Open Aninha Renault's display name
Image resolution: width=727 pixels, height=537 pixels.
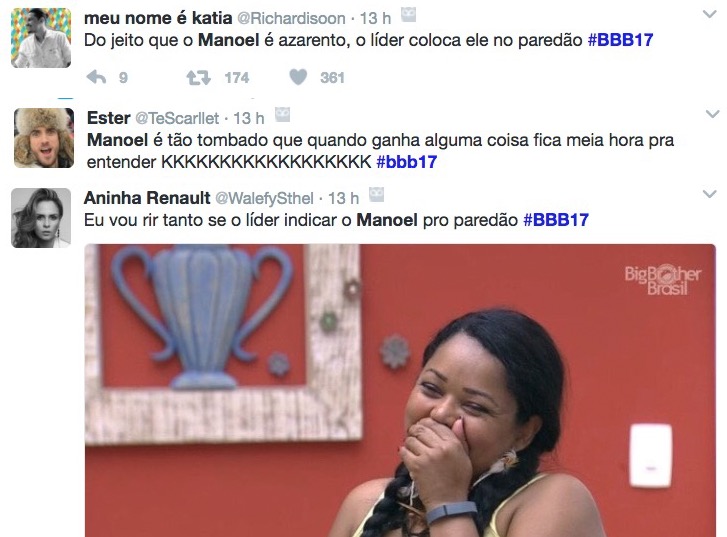[x=147, y=198]
